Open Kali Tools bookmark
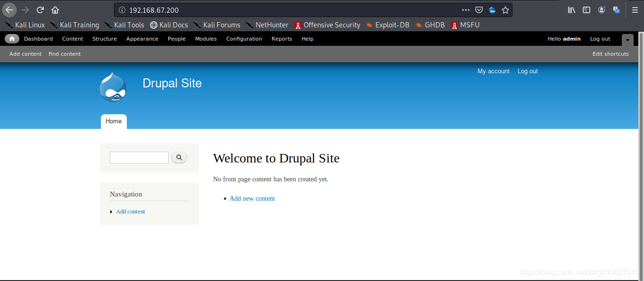Viewport: 644px width, 281px height. [124, 25]
